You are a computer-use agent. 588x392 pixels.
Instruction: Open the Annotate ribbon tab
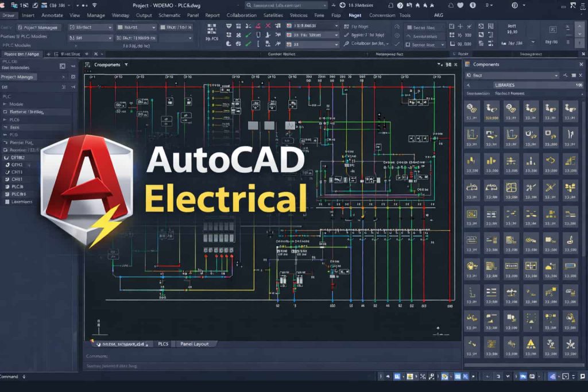click(x=52, y=15)
